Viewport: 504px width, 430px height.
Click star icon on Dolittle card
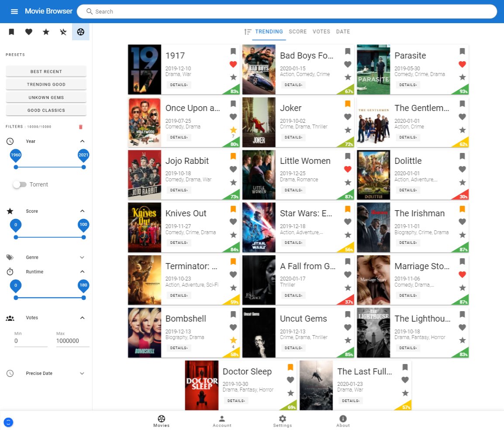[x=462, y=183]
